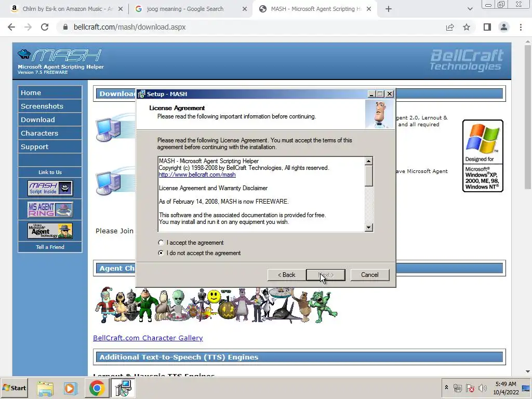This screenshot has width=532, height=399.
Task: Click the license scrollbar thumb
Action: (x=369, y=176)
